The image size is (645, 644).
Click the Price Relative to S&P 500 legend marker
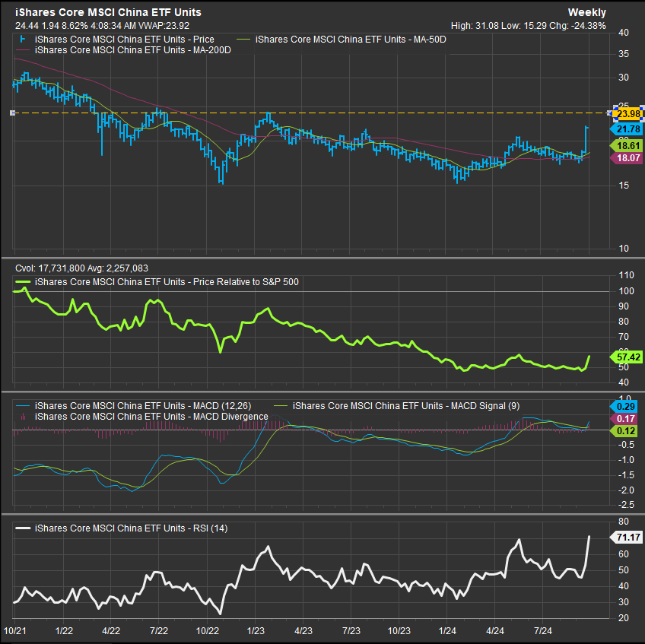pos(23,282)
